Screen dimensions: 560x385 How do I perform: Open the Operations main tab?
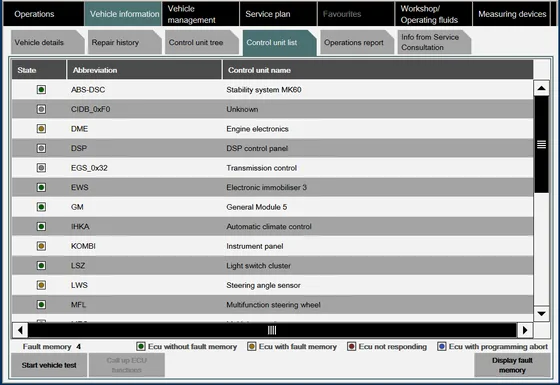pos(44,14)
